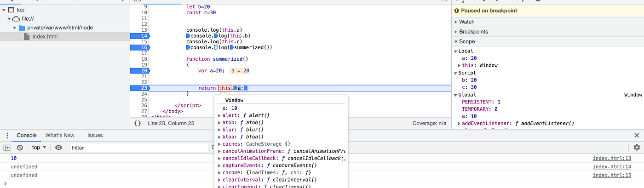The image size is (644, 188).
Task: Toggle breakpoint on line 23
Action: click(140, 88)
